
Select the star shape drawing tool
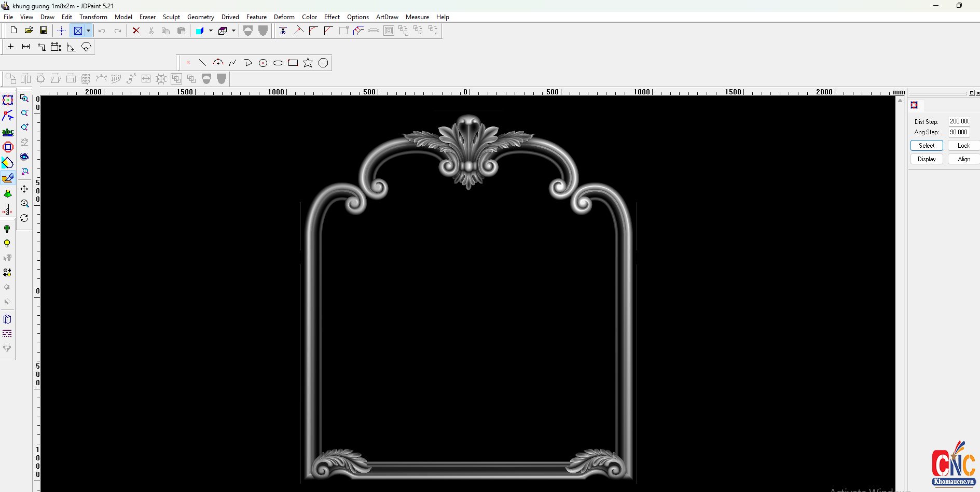pos(308,63)
